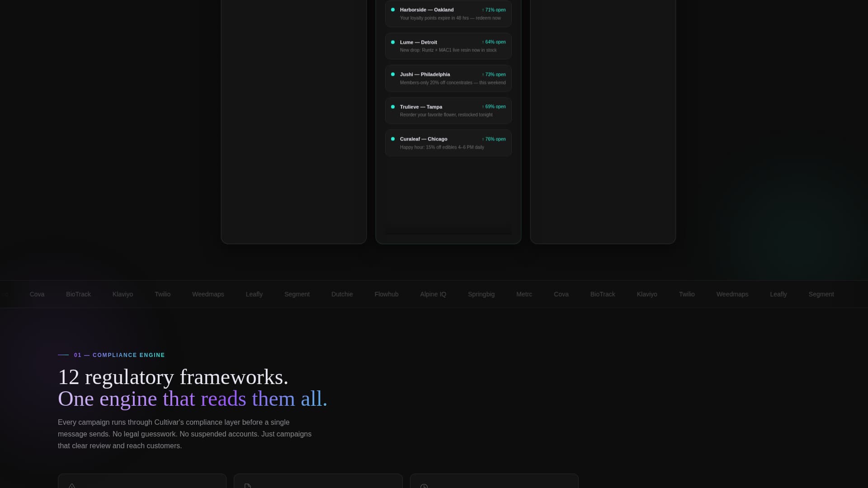
Task: Click the Jushi — Philadelphia status dot
Action: coord(392,74)
